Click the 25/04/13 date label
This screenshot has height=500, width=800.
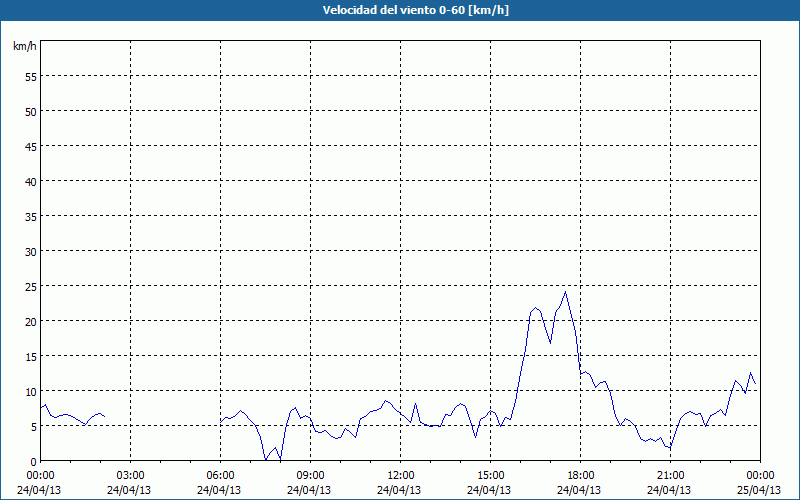(x=759, y=490)
